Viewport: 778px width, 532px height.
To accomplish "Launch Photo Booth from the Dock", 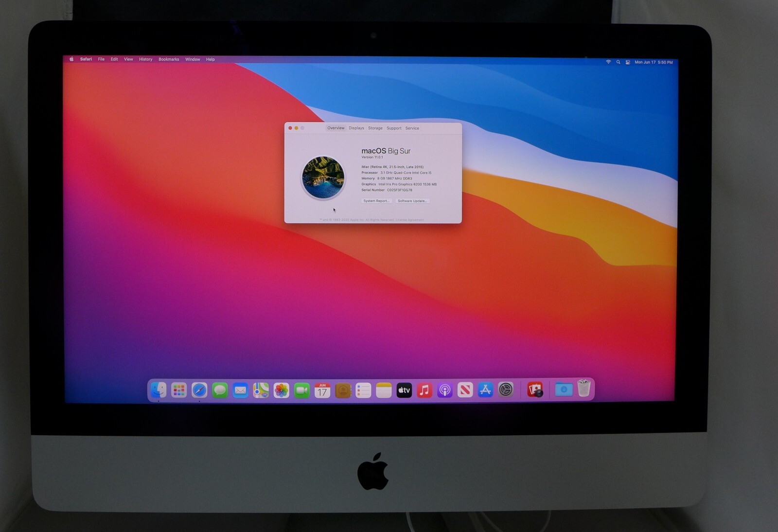I will pyautogui.click(x=535, y=390).
